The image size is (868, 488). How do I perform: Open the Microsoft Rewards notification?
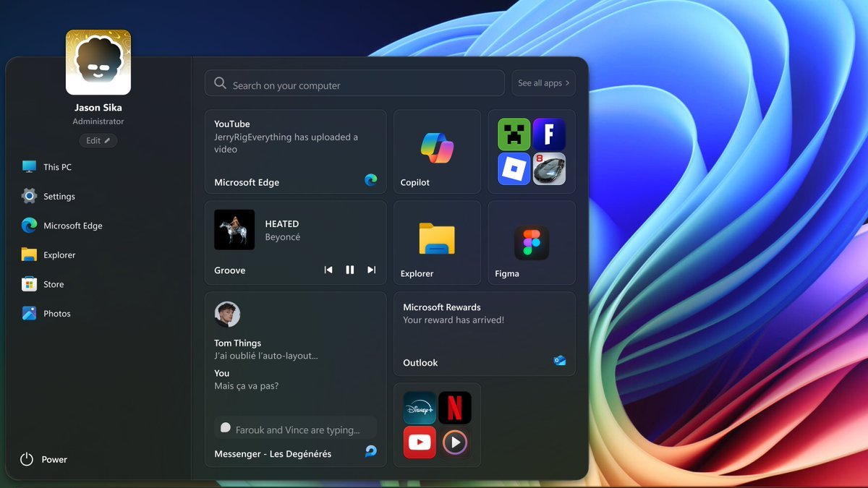(x=485, y=334)
